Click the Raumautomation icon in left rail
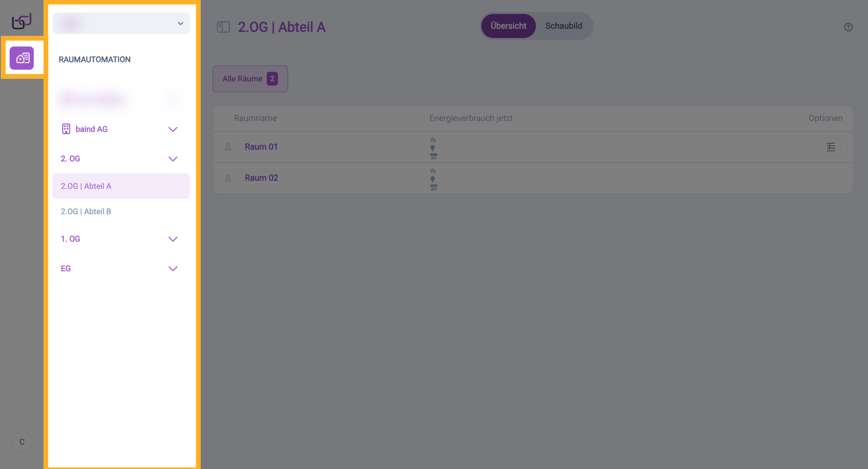The height and width of the screenshot is (469, 868). coord(22,58)
